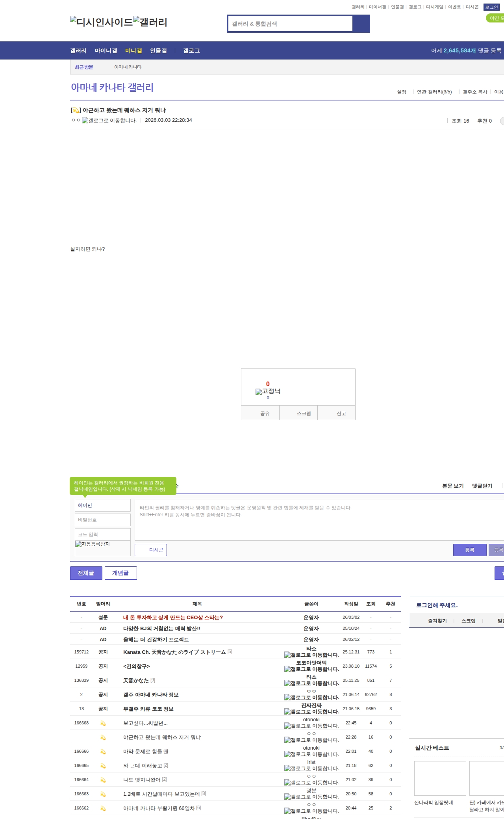Click the 신고 button under the post
This screenshot has height=819, width=504.
pyautogui.click(x=341, y=413)
